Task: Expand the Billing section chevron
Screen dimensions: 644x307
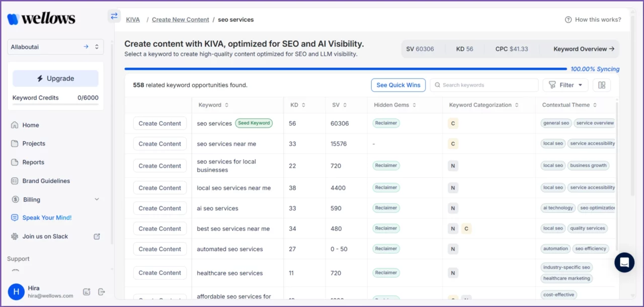Action: [97, 199]
